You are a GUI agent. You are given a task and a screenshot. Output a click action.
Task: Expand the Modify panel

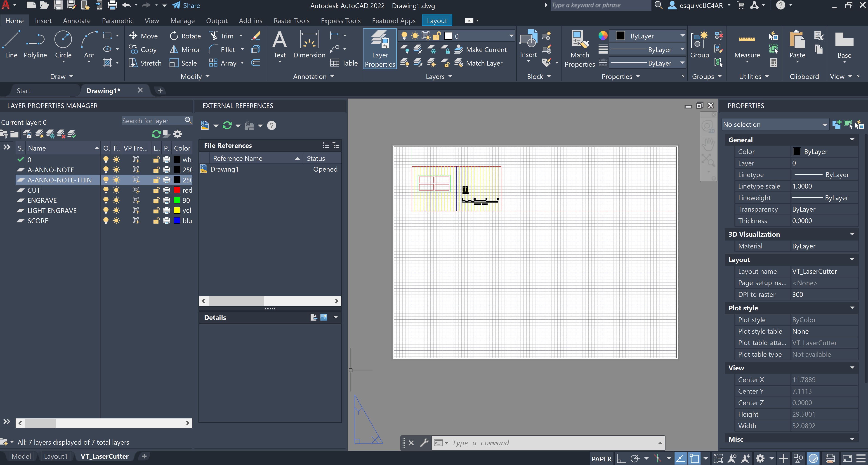click(x=195, y=76)
